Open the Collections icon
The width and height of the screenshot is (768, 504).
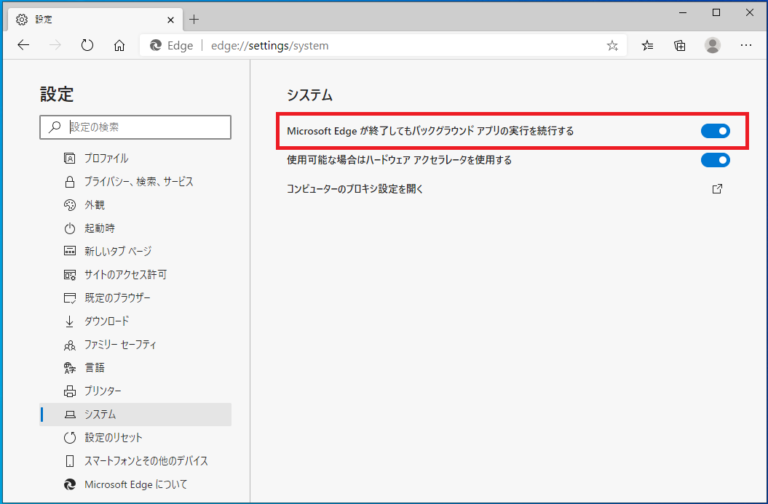pos(680,46)
